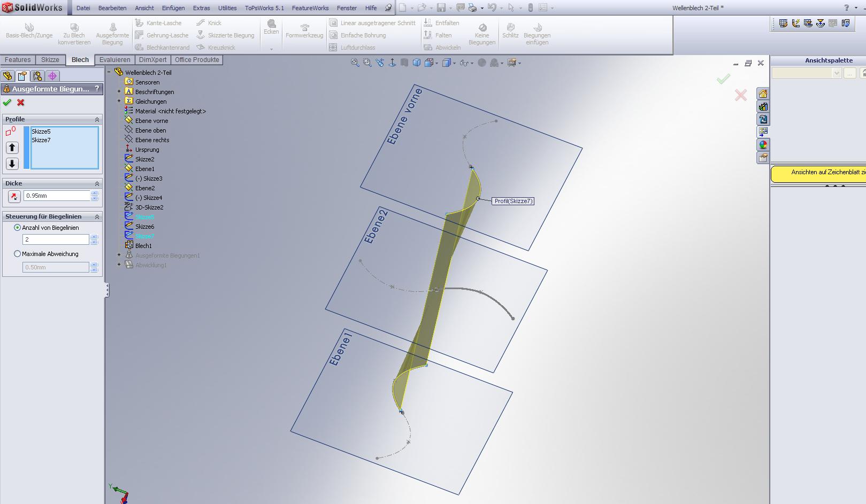Expand the Ausgeformte Biegungen1 tree node
Viewport: 866px width, 504px height.
(x=119, y=255)
